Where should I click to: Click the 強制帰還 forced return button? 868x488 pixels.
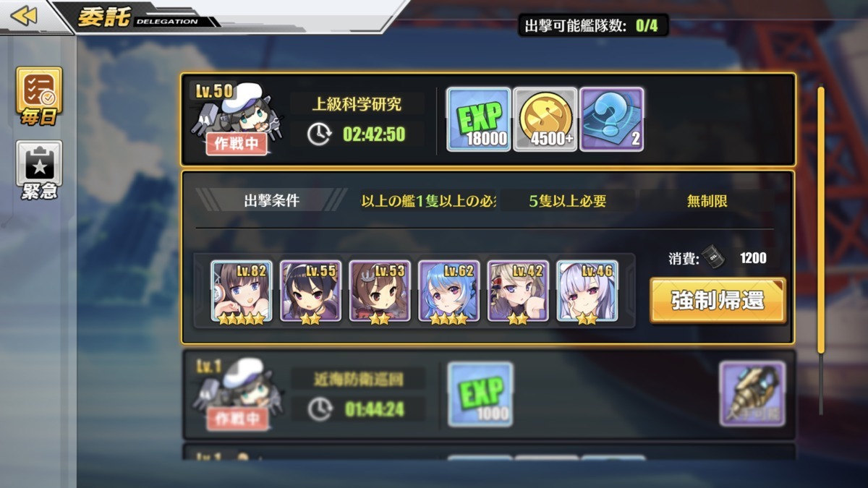(x=718, y=300)
